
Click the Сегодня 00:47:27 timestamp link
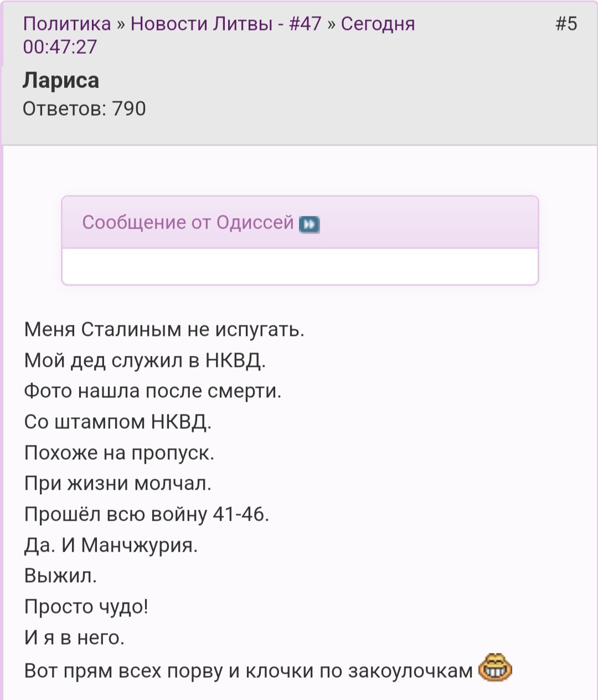[219, 35]
